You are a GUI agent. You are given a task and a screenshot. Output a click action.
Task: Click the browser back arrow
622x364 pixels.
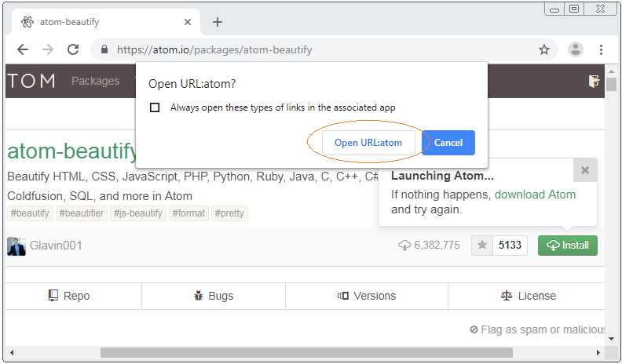click(23, 49)
